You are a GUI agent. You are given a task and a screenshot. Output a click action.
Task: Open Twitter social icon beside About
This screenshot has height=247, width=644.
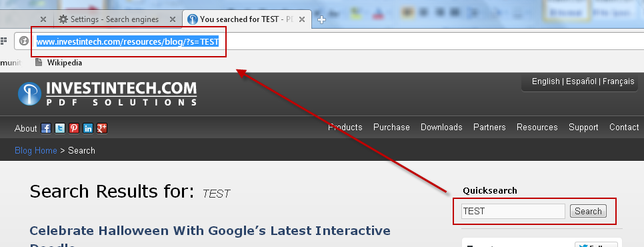pos(60,128)
